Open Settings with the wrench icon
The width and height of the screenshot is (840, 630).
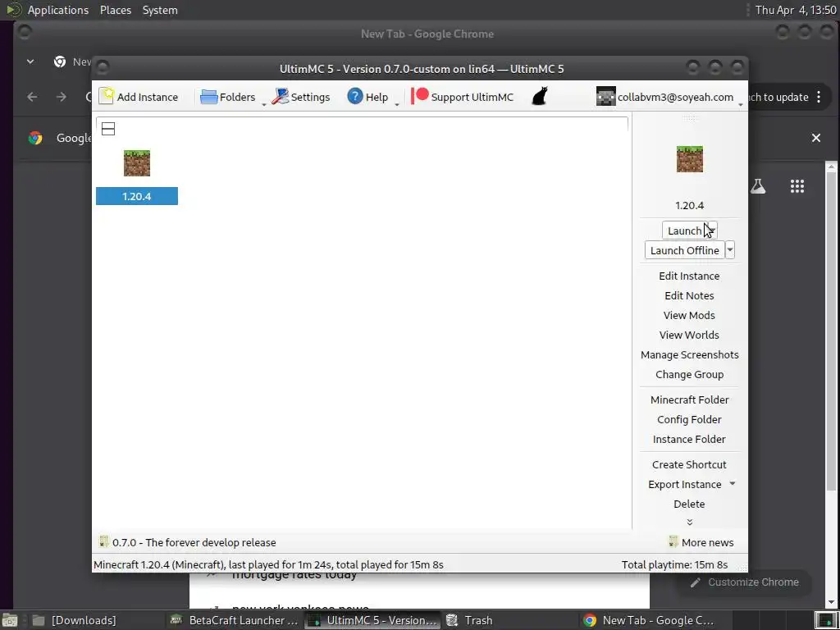point(280,97)
